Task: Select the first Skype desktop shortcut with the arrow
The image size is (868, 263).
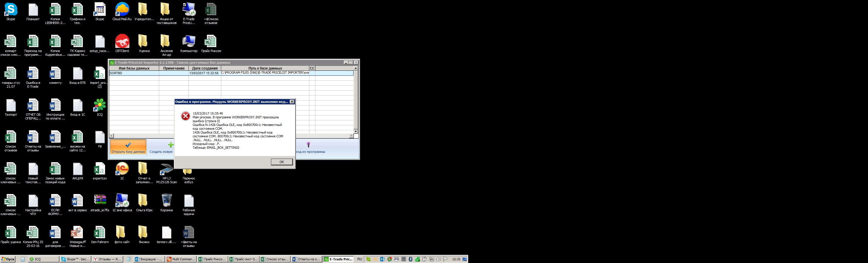Action: tap(11, 12)
